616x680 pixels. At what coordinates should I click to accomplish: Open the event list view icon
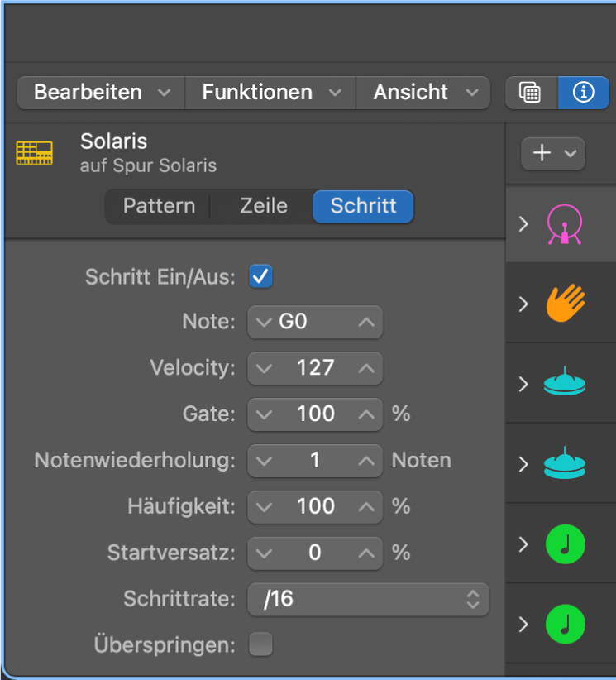tap(530, 93)
